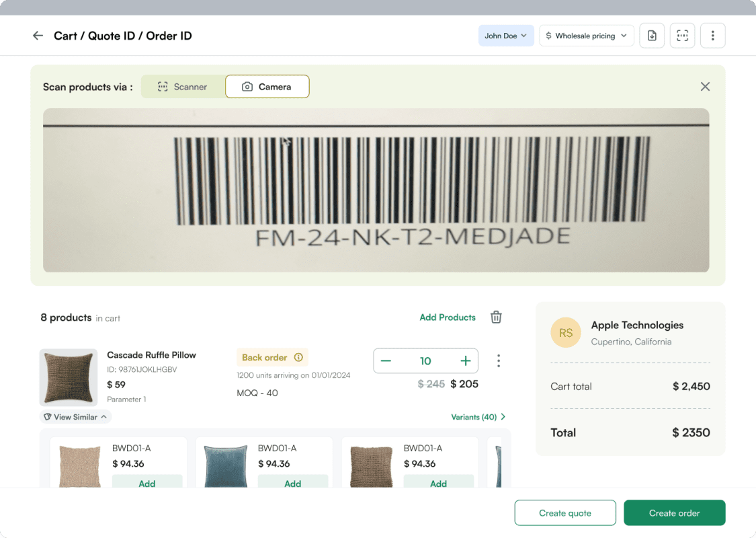
Task: Open the three-dot menu on Cascade Ruffle Pillow
Action: click(499, 360)
